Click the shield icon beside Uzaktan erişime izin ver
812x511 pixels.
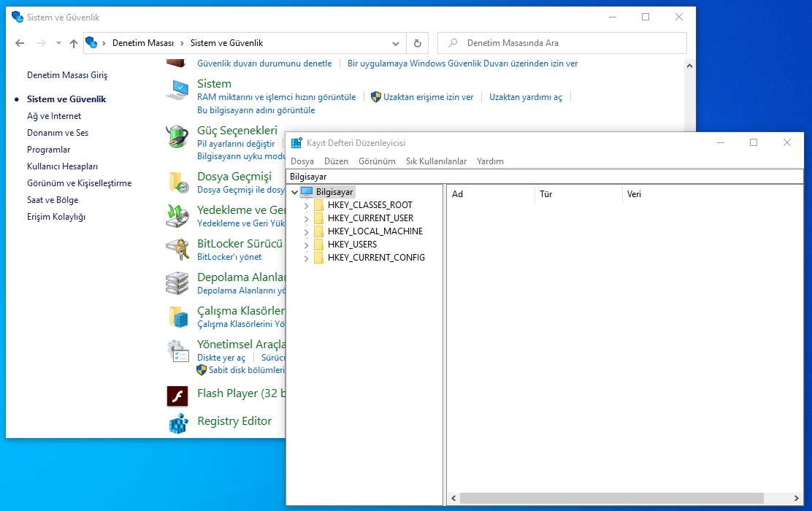click(375, 96)
